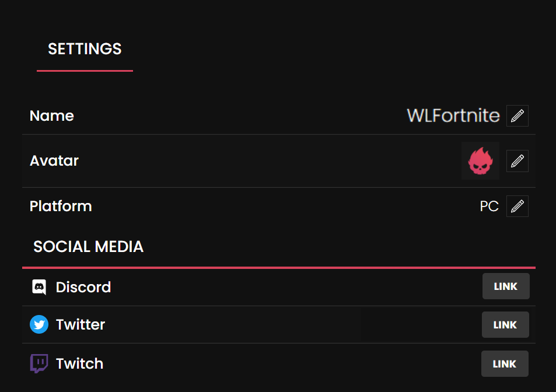Link the Twitter account
The image size is (556, 392).
click(505, 325)
